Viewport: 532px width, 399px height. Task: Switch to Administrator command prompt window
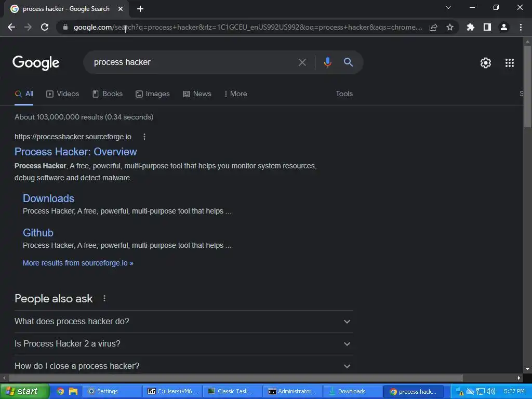[x=293, y=392]
